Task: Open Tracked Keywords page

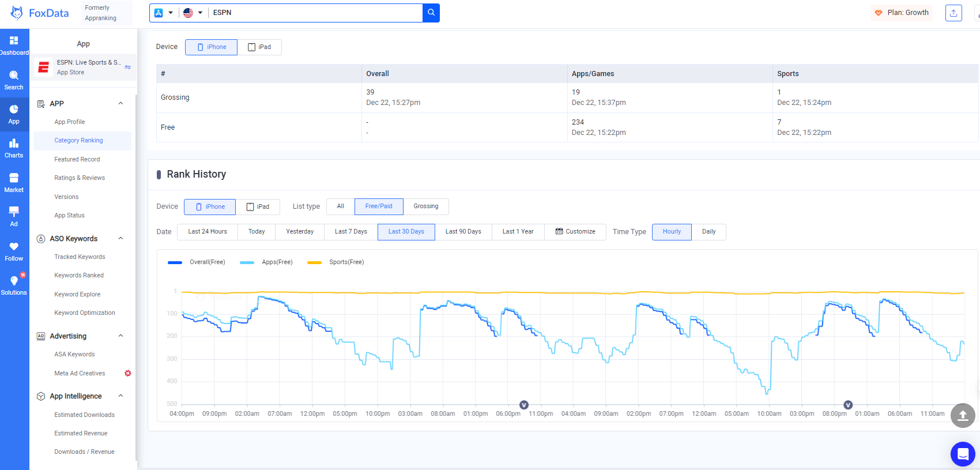Action: click(80, 257)
